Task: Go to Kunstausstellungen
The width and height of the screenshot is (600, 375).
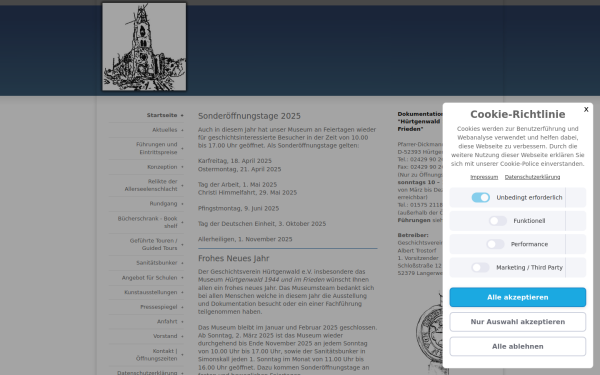Action: pyautogui.click(x=151, y=292)
